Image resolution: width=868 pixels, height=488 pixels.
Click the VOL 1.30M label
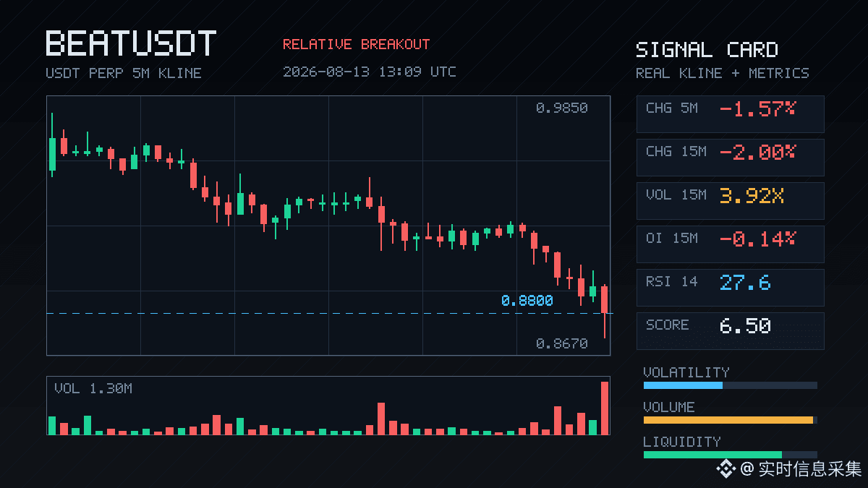click(x=93, y=389)
